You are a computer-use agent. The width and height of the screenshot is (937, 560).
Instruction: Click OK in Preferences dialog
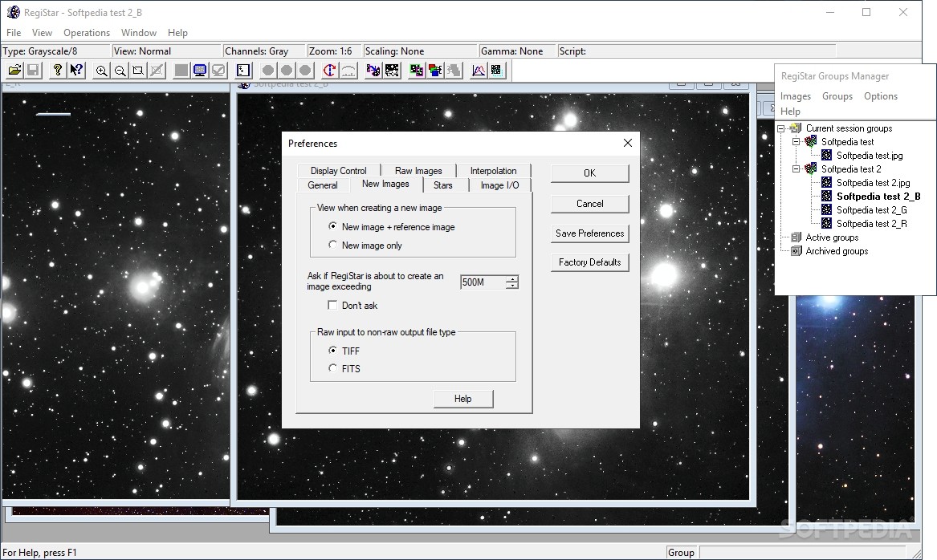(x=590, y=173)
